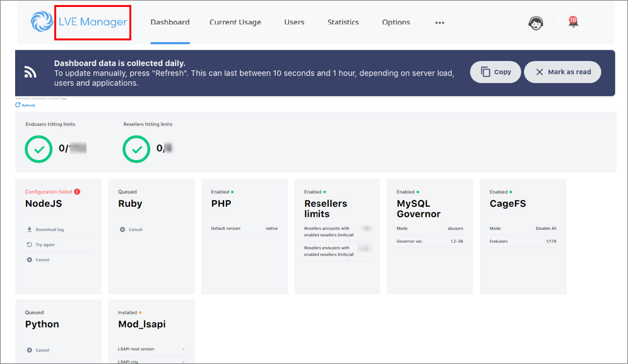The image size is (628, 364).
Task: Open the notifications bell with red badge
Action: click(x=573, y=21)
